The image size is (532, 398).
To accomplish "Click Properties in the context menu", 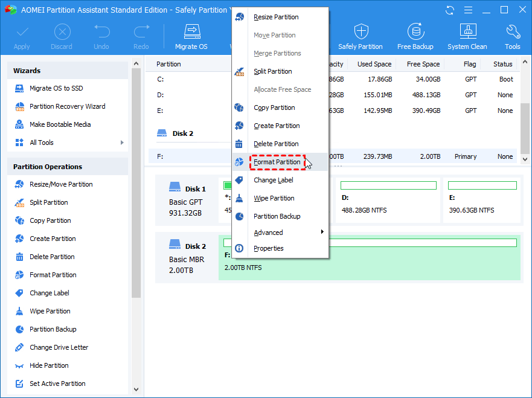I will tap(268, 248).
